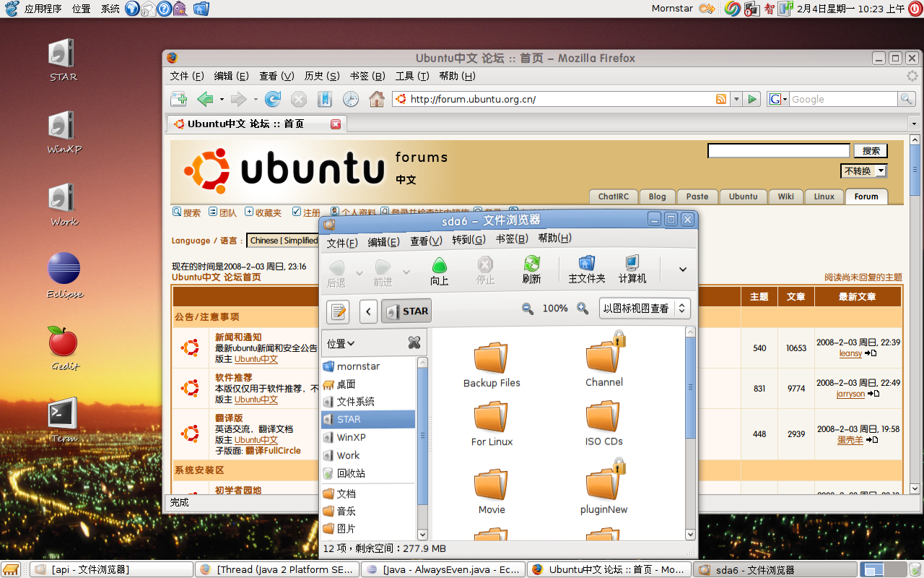
Task: Click the 搜索 search button on forum
Action: [x=871, y=150]
